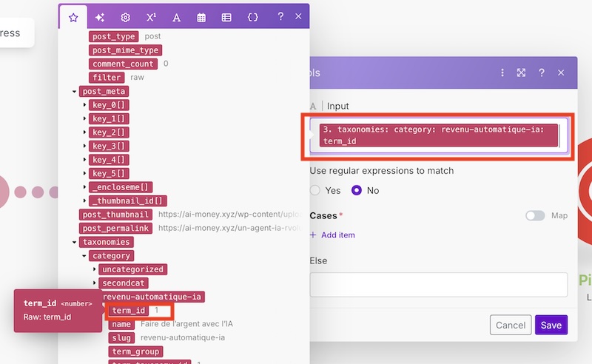Open the date functions calendar tab
The height and width of the screenshot is (364, 592).
coord(201,17)
